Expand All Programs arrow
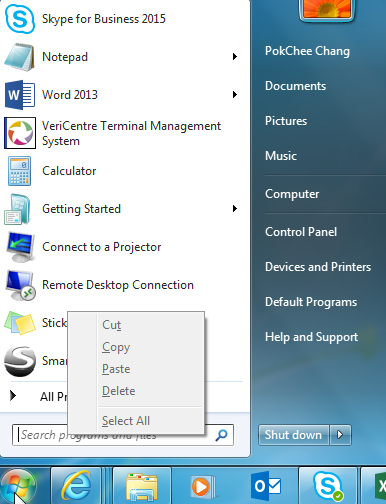 click(13, 395)
